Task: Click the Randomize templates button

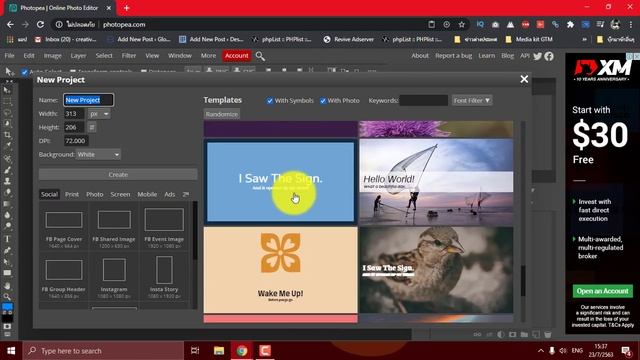Action: click(x=222, y=114)
